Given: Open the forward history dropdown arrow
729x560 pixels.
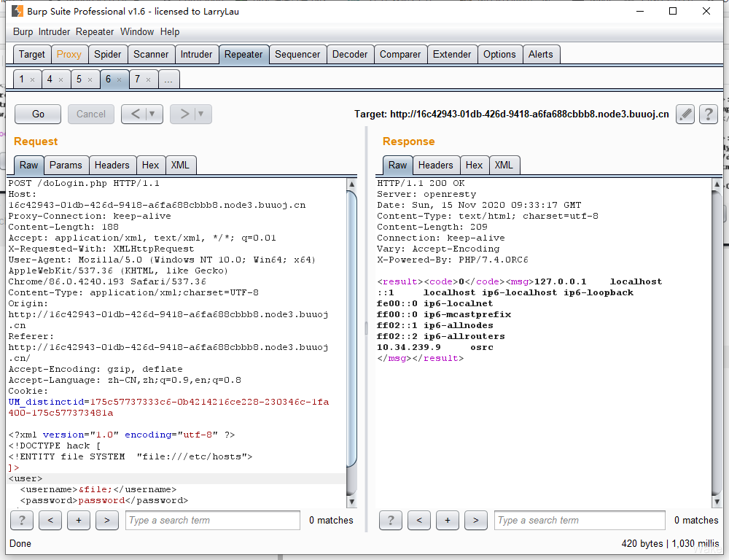Looking at the screenshot, I should [x=201, y=114].
